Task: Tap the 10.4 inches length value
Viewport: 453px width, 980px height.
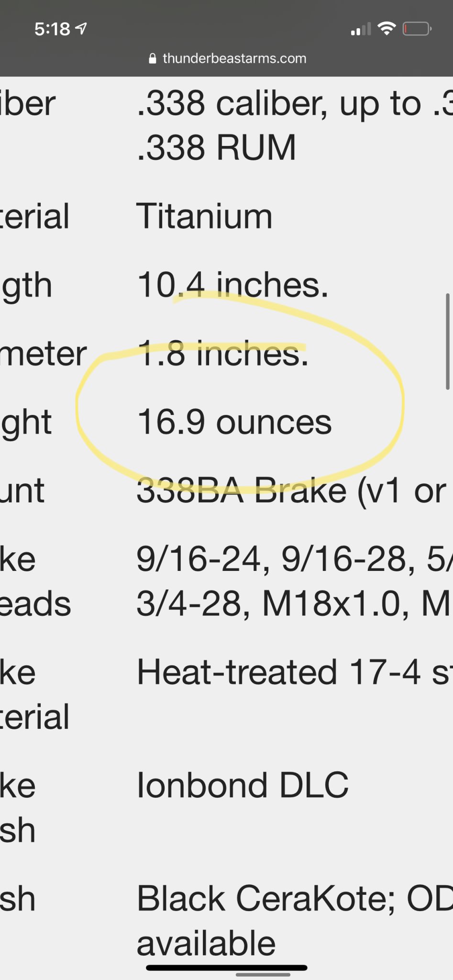Action: pyautogui.click(x=233, y=285)
